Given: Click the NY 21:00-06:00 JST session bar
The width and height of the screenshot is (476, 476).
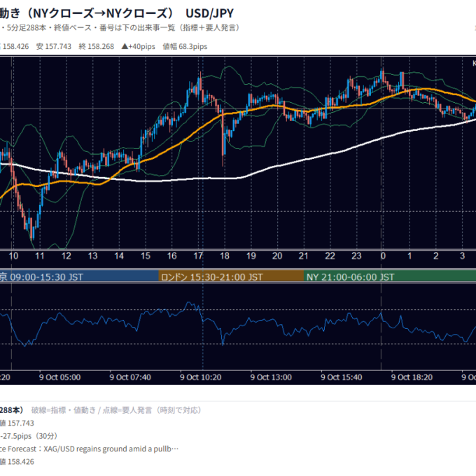Looking at the screenshot, I should [390, 277].
